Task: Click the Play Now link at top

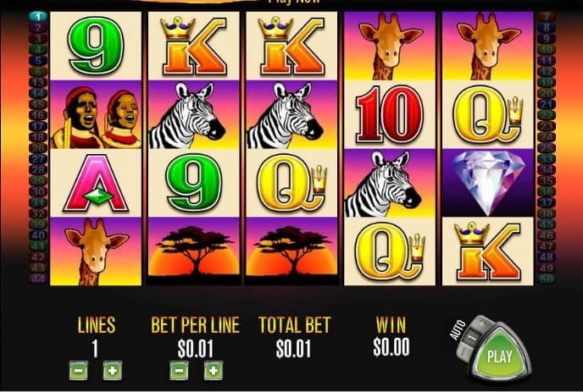Action: point(294,2)
